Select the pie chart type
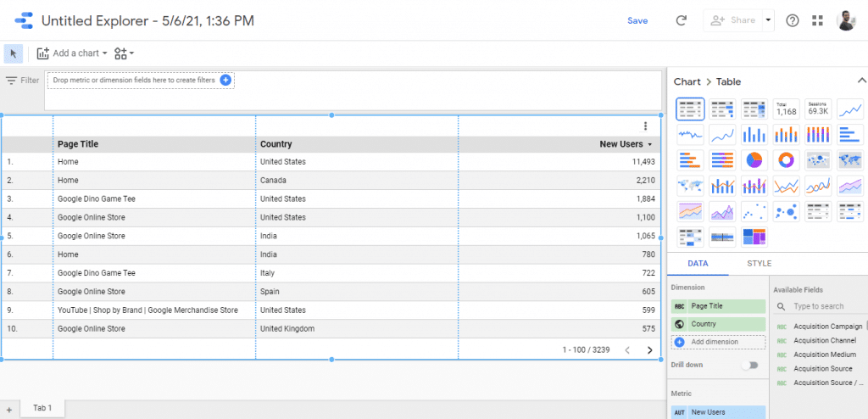Viewport: 868px width, 419px height. coord(754,160)
